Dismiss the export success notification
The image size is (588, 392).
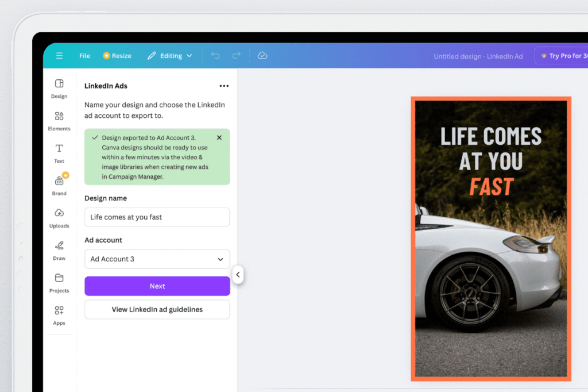[x=219, y=137]
